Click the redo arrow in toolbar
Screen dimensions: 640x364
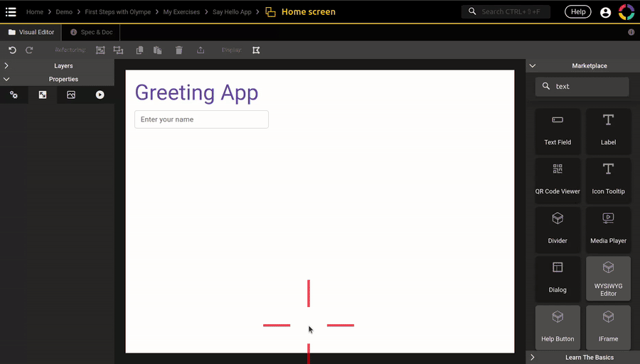[29, 50]
